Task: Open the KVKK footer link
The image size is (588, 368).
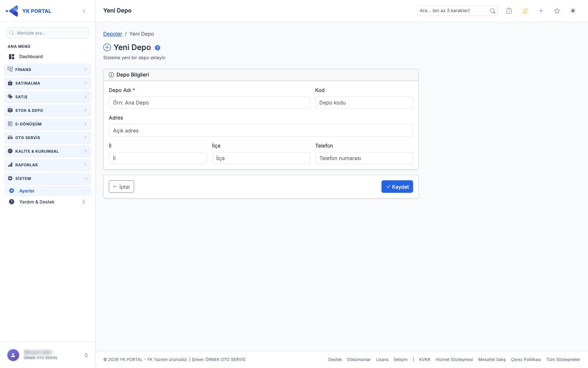Action: (425, 360)
